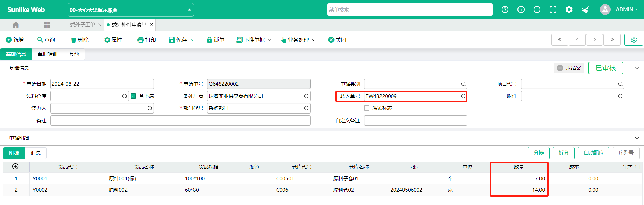Click 删除 delete toolbar button
The width and height of the screenshot is (644, 205).
(80, 40)
